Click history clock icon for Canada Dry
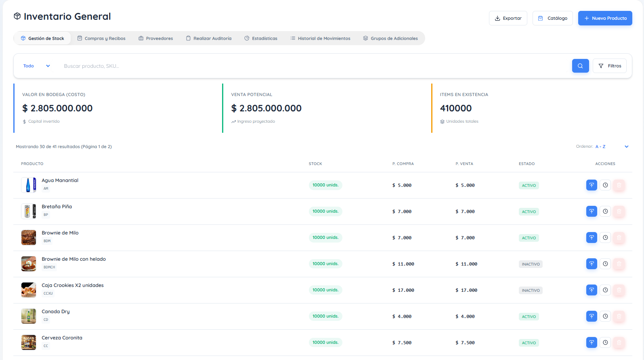The image size is (644, 360). click(x=605, y=316)
